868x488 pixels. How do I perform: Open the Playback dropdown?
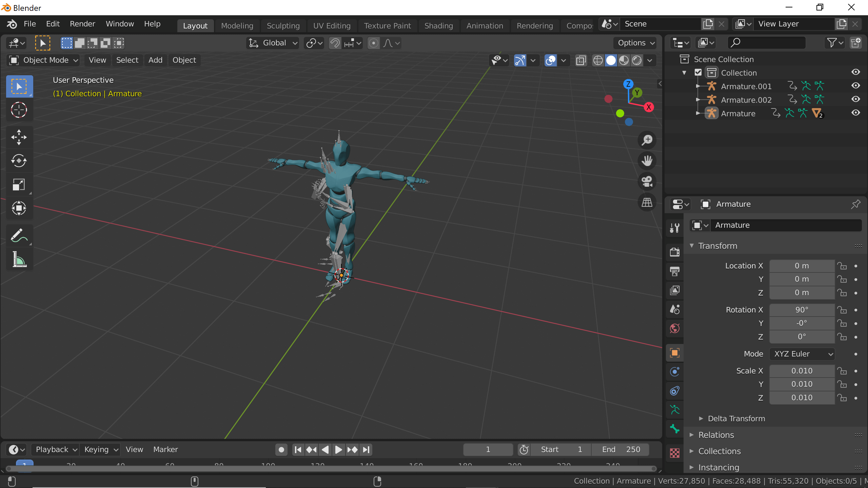(55, 449)
